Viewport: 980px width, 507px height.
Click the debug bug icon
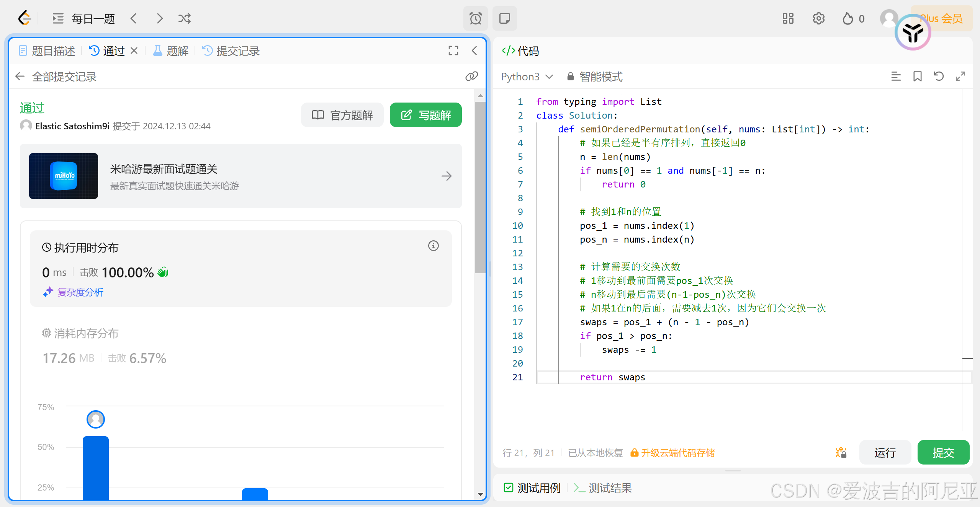point(841,453)
